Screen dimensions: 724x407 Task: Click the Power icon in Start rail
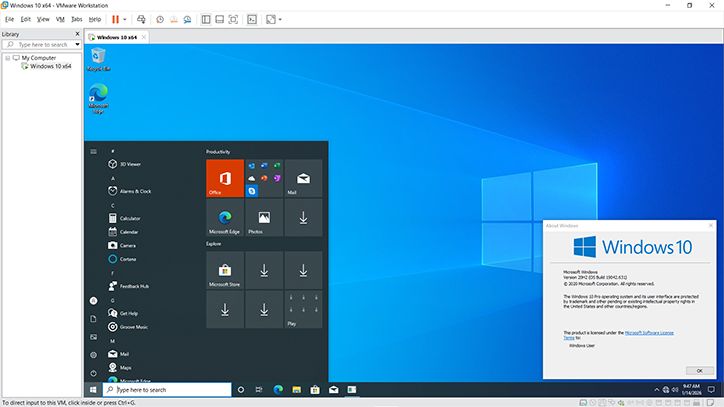93,373
